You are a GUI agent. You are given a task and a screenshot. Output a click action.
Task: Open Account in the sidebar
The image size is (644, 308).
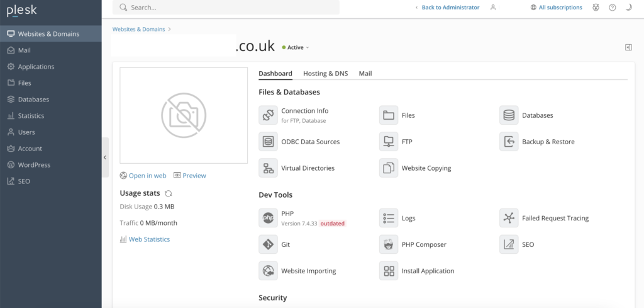[x=51, y=149]
